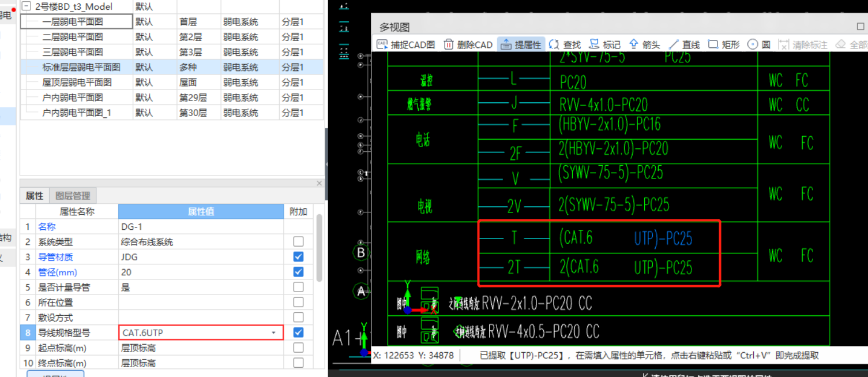The height and width of the screenshot is (377, 868).
Task: Activate the 提属性 extract property tool
Action: (520, 44)
